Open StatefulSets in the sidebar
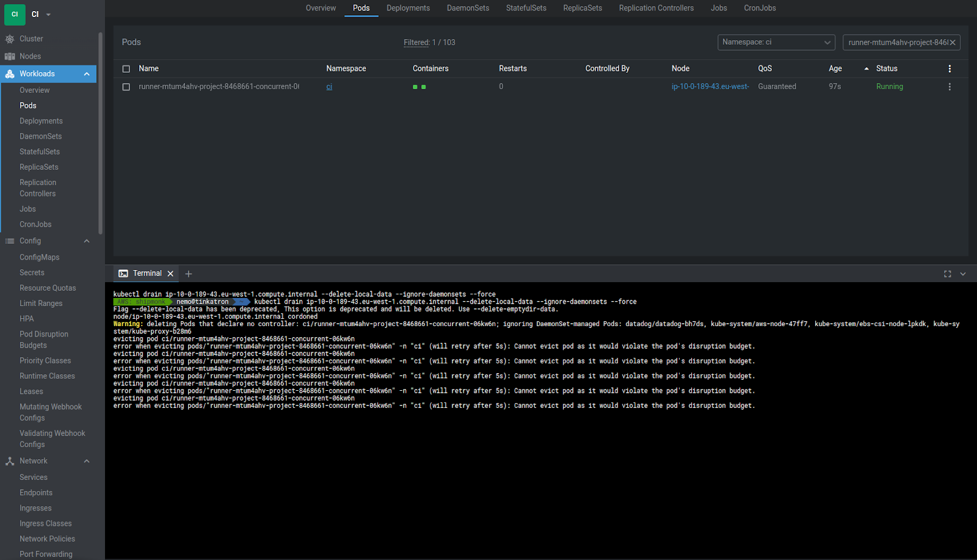This screenshot has width=977, height=560. point(40,151)
